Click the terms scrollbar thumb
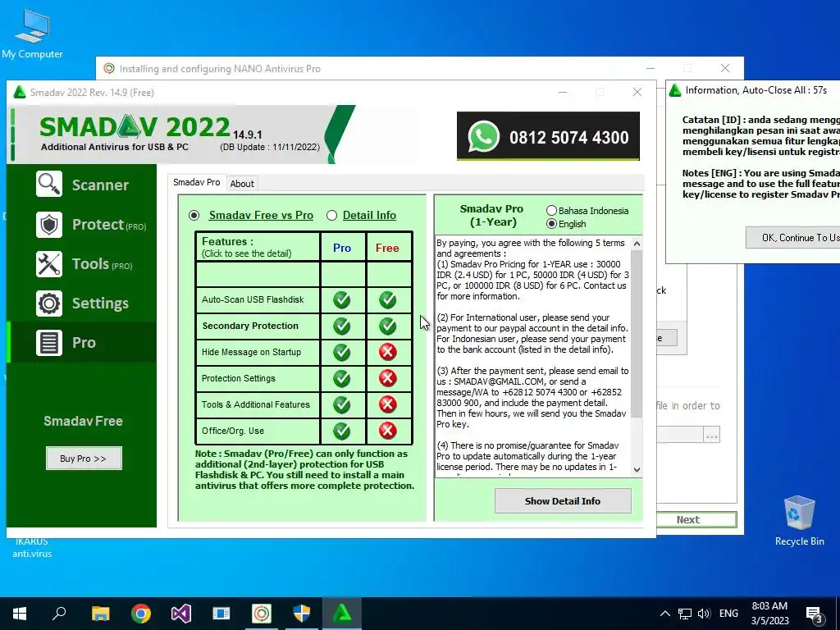 click(x=637, y=333)
